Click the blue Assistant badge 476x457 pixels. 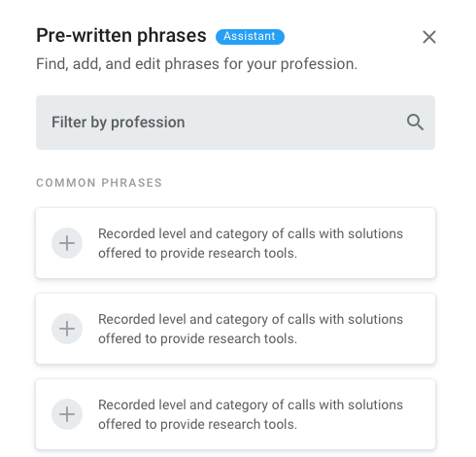pyautogui.click(x=250, y=37)
